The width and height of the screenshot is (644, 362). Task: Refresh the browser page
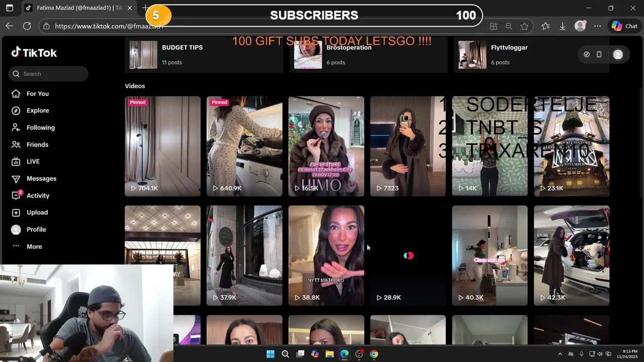(27, 26)
